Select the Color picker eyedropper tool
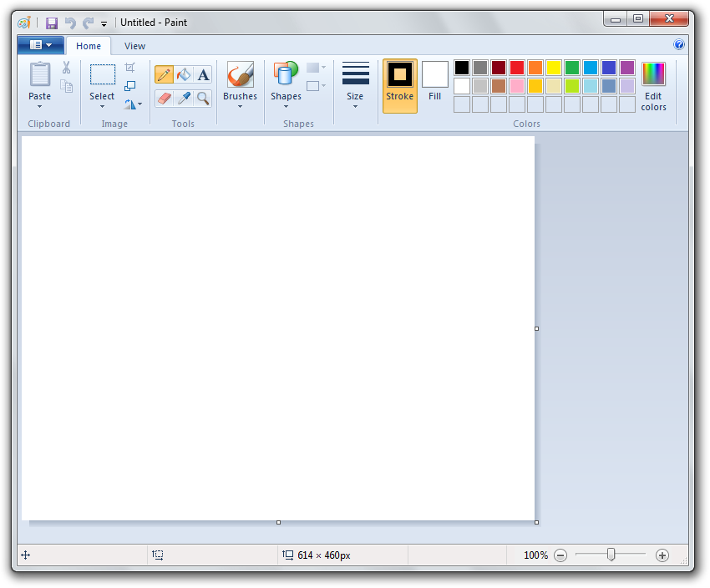 pos(184,99)
